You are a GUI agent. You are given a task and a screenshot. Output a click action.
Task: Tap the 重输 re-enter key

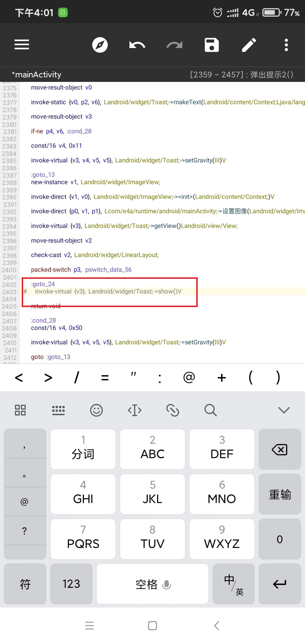tap(280, 494)
